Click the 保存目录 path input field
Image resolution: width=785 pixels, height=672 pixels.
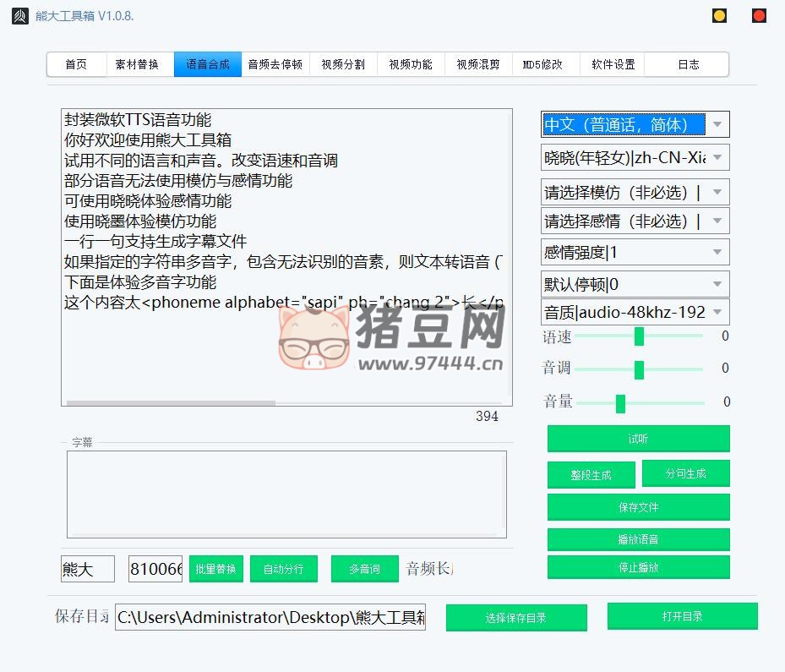(x=270, y=617)
